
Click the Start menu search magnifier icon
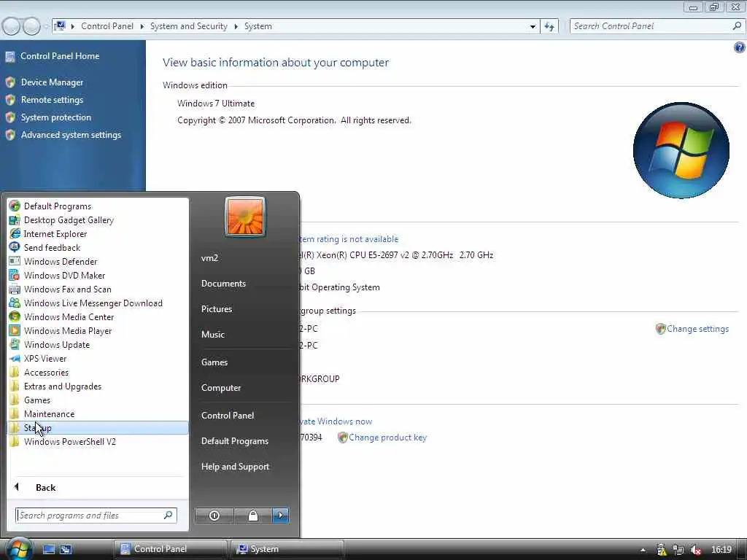tap(169, 515)
